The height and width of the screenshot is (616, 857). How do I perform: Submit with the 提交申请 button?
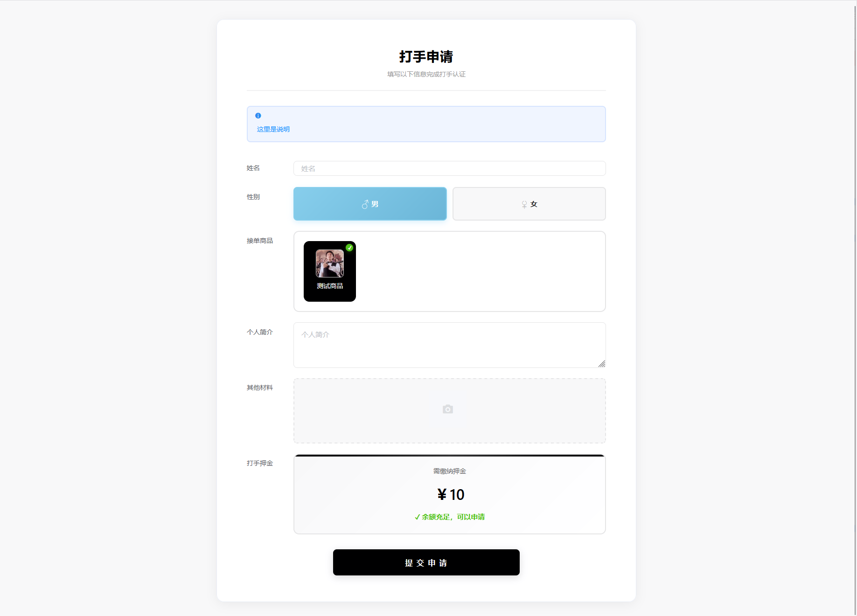pyautogui.click(x=426, y=562)
